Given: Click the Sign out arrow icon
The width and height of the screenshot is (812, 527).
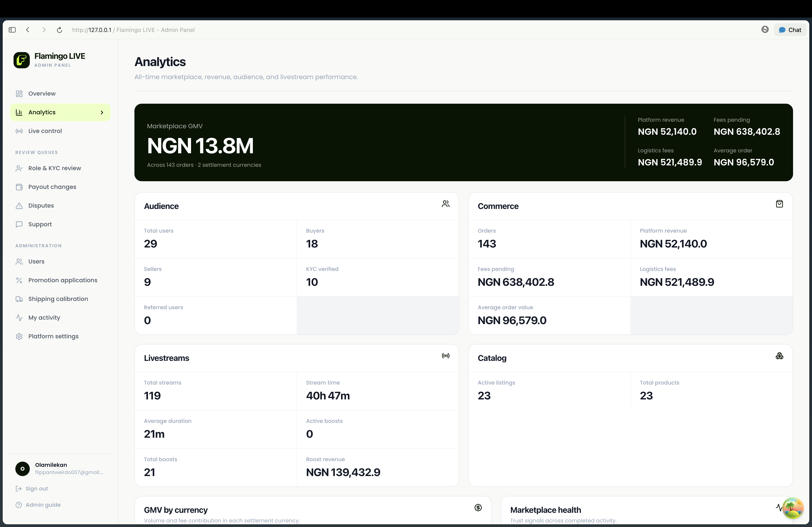Looking at the screenshot, I should click(x=19, y=489).
